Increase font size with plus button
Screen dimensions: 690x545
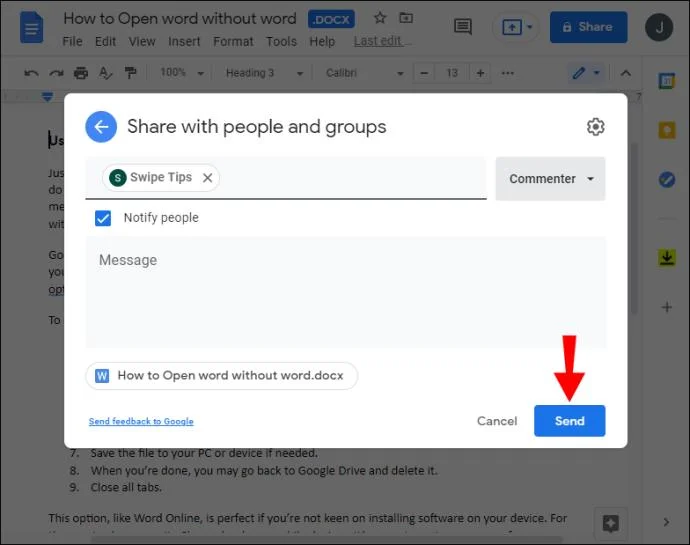click(x=481, y=73)
